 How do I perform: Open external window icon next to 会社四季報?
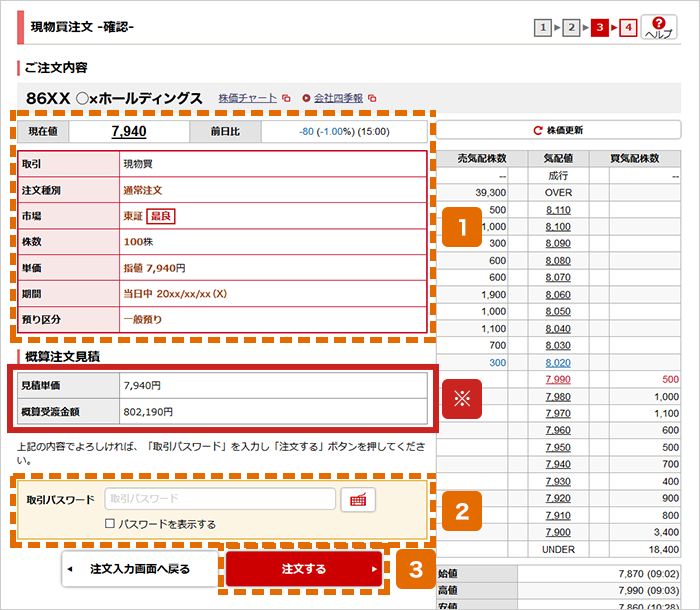coord(372,98)
